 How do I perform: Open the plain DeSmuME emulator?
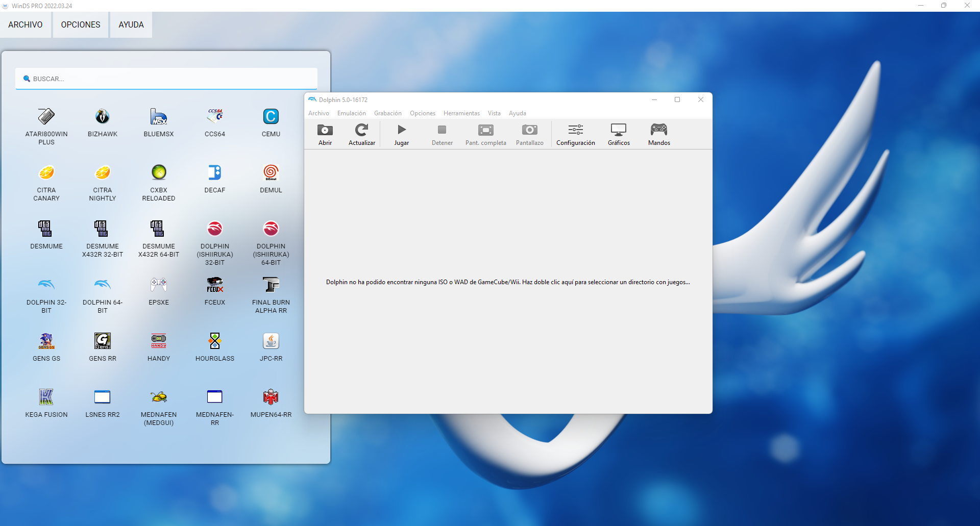pyautogui.click(x=46, y=235)
